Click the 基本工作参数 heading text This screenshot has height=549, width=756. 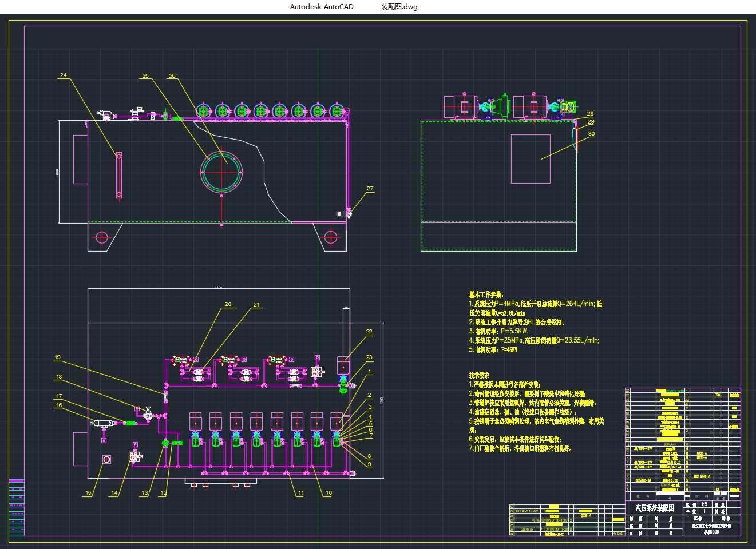tap(486, 295)
